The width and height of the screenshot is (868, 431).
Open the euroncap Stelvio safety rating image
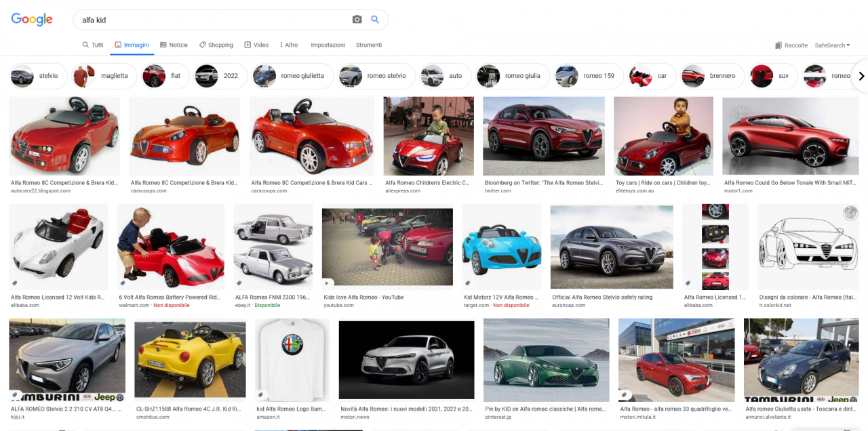coord(612,247)
